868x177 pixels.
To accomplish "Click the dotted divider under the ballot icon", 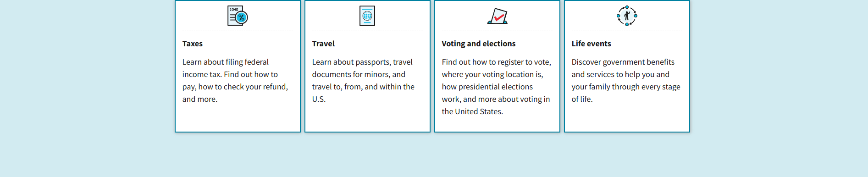I will point(497,31).
